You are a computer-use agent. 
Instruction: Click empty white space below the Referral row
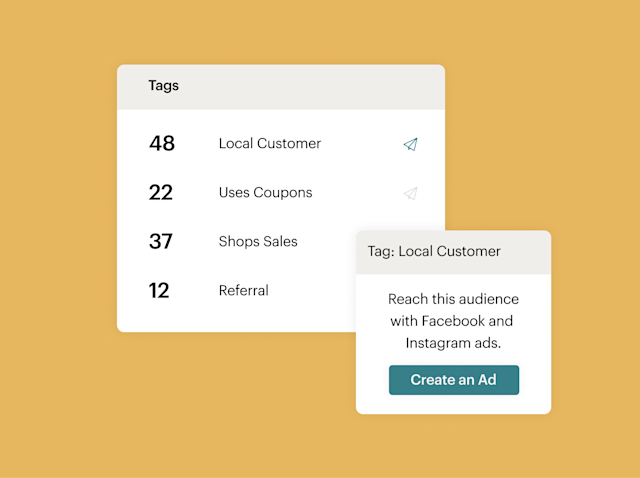pos(230,320)
